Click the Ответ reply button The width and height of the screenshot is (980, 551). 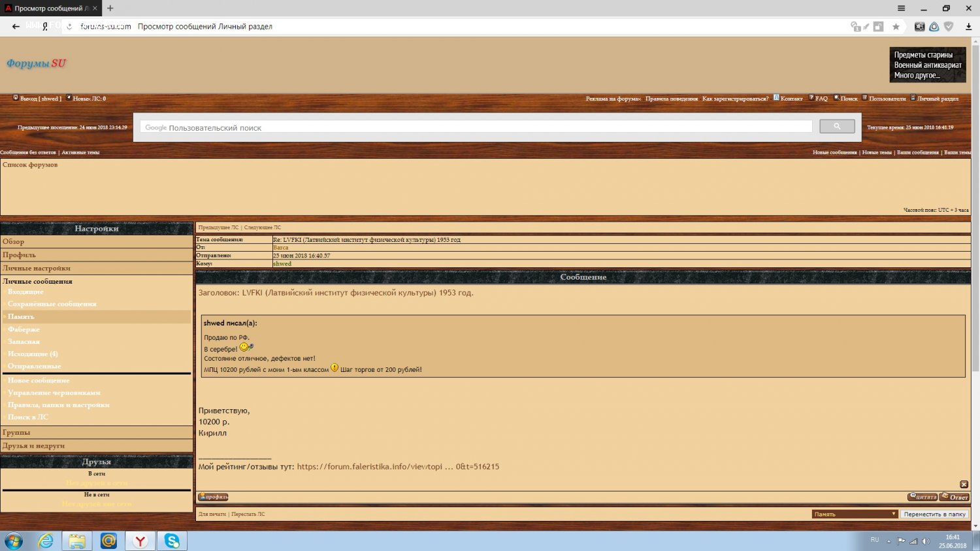point(955,497)
